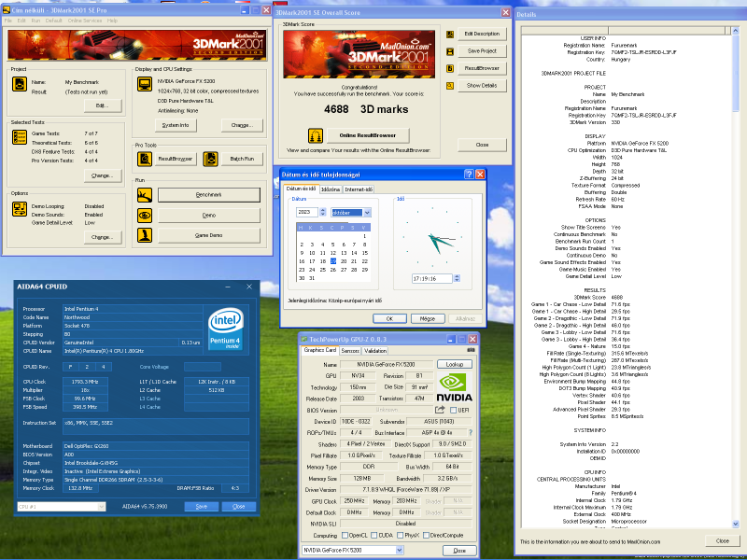Switch to the Validation tab in GPU-Z
The width and height of the screenshot is (747, 560).
[375, 351]
